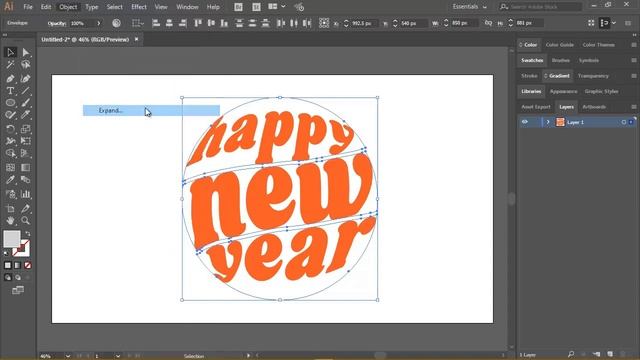Select the Shaper tool

[11, 115]
